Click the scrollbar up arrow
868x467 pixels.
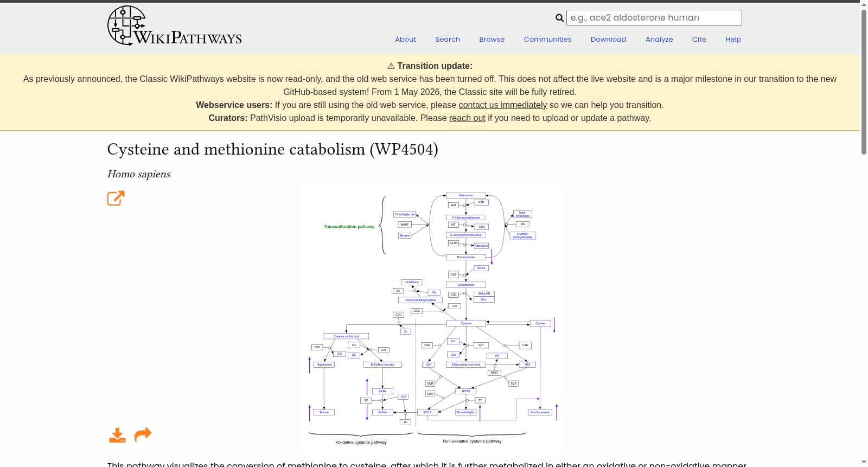864,5
